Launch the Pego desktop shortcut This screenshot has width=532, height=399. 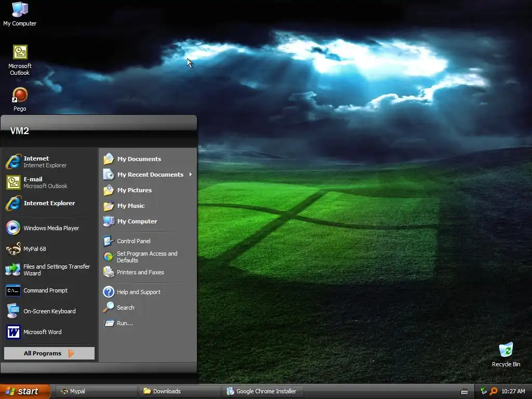20,99
